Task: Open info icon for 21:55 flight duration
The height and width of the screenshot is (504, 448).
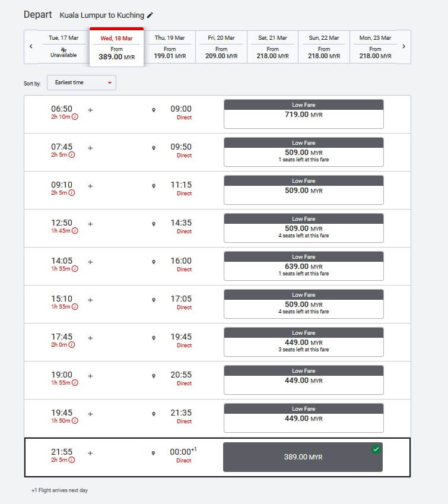Action: click(x=72, y=459)
